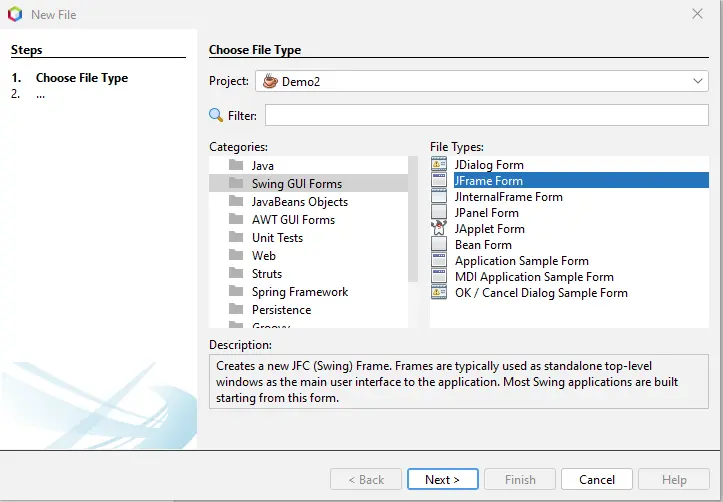Viewport: 723px width, 502px height.
Task: Select the Spring Framework category
Action: tap(308, 291)
